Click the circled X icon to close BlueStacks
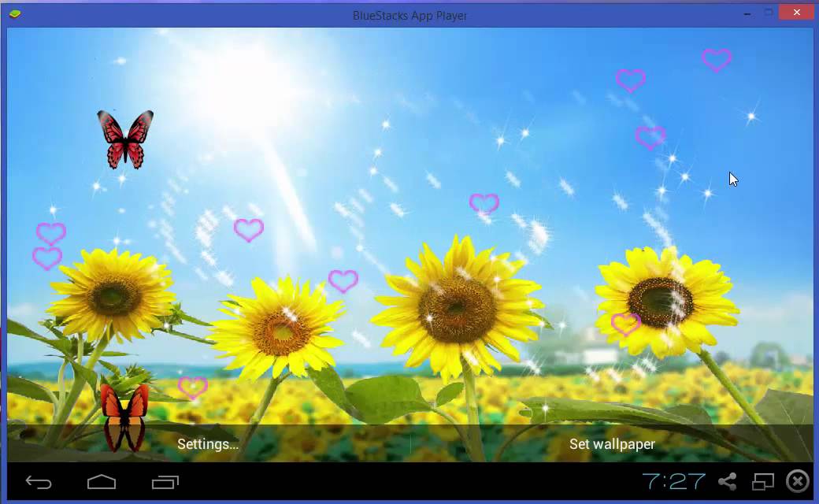Viewport: 819px width, 504px height. pyautogui.click(x=798, y=481)
